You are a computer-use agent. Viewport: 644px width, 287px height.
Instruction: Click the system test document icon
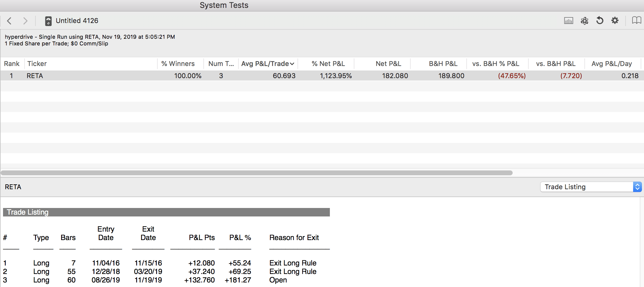click(x=48, y=21)
